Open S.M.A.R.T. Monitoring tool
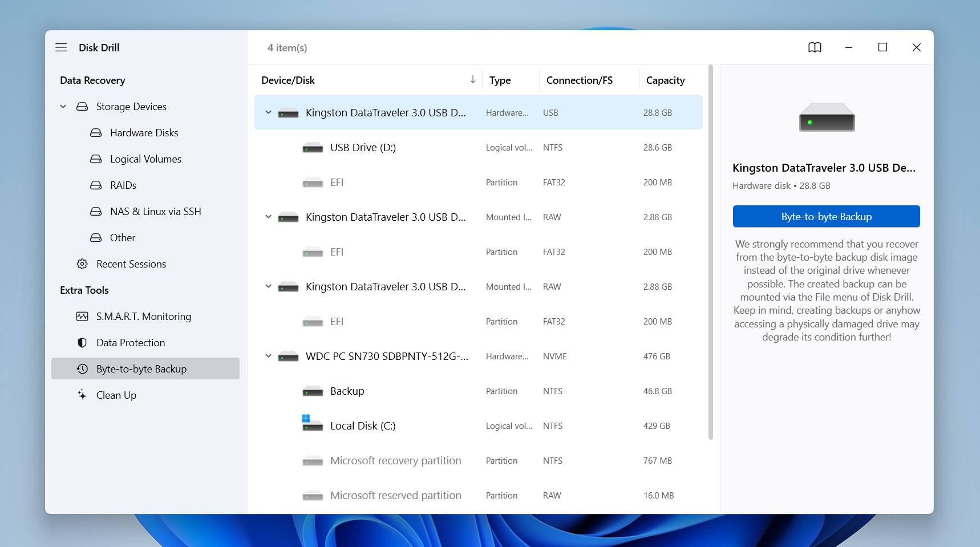The width and height of the screenshot is (980, 547). tap(144, 317)
